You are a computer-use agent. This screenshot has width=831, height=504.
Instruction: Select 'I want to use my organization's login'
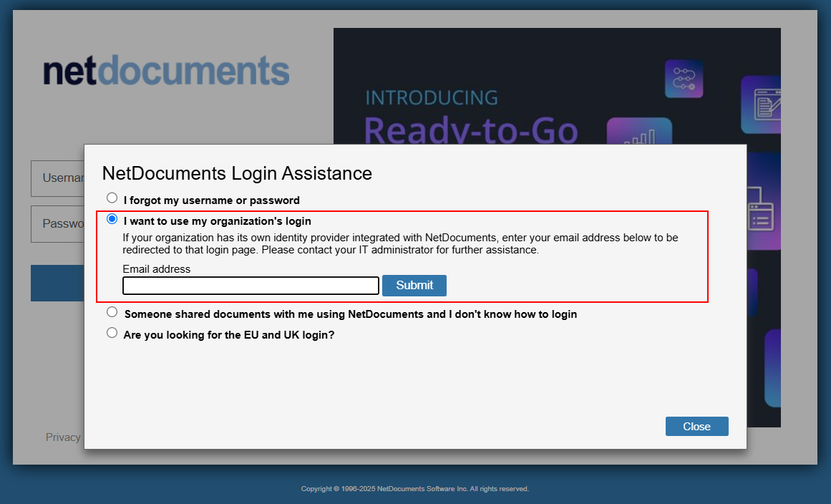coord(112,219)
